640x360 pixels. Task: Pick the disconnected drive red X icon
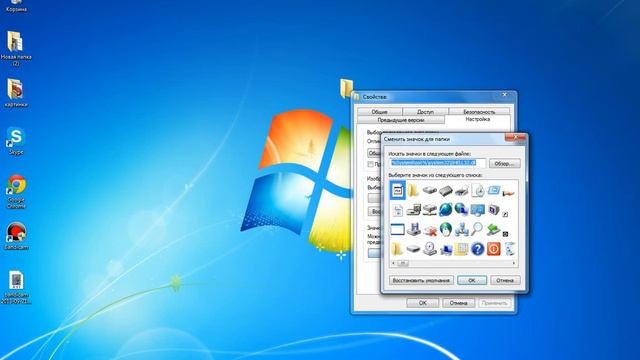429,230
